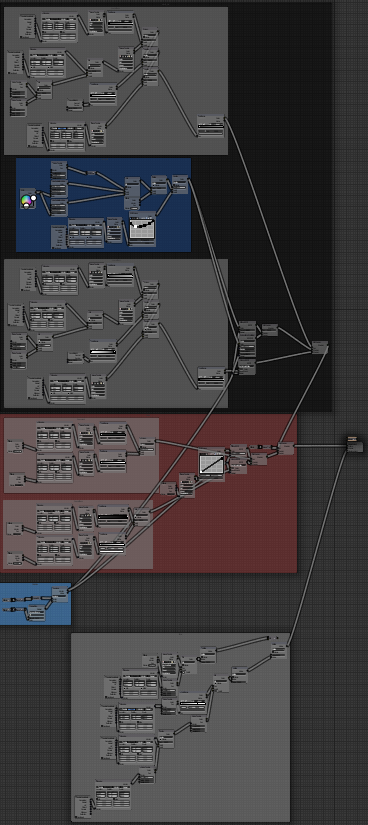Viewport: 368px width, 825px height.
Task: Click the diagonal curve graph inside the red frame
Action: (212, 464)
